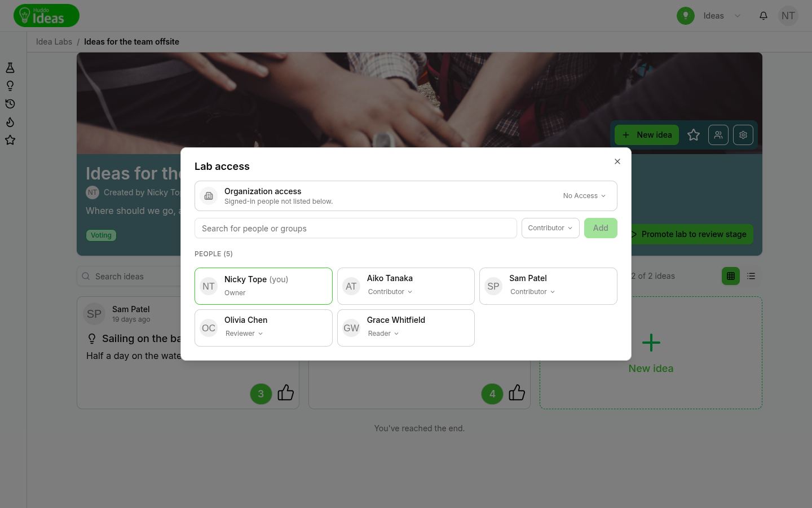Open the Ideas app switcher dropdown
The width and height of the screenshot is (812, 508).
(722, 16)
